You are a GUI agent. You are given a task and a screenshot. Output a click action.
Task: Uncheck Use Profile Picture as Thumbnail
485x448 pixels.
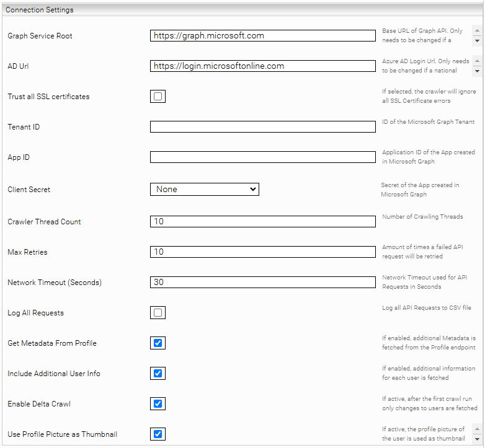[158, 434]
